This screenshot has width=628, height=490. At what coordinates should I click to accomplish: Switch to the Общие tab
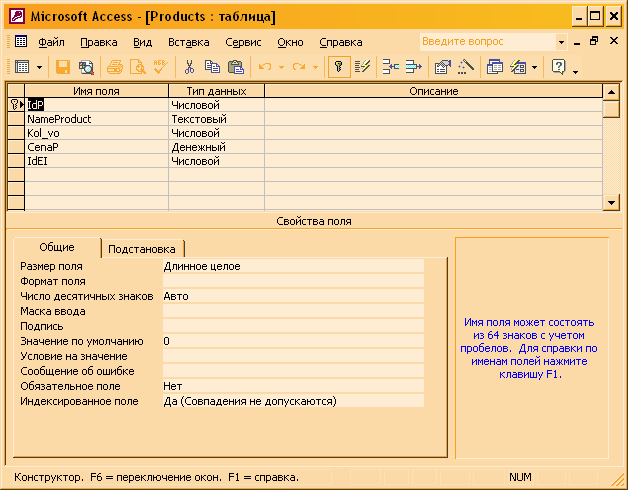coord(57,247)
